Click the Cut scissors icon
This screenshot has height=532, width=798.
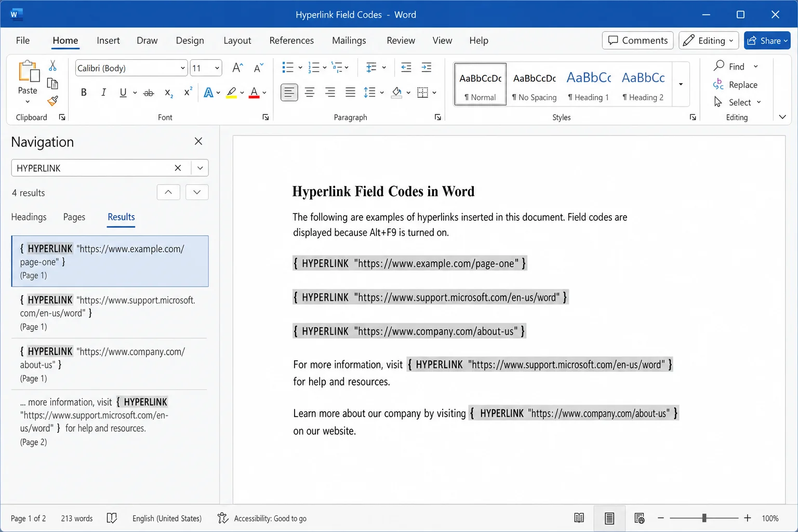52,66
